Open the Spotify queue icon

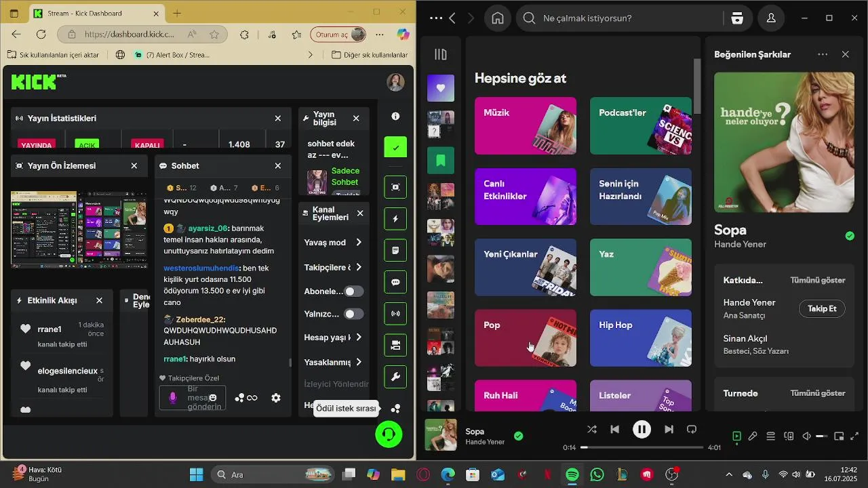pyautogui.click(x=771, y=436)
